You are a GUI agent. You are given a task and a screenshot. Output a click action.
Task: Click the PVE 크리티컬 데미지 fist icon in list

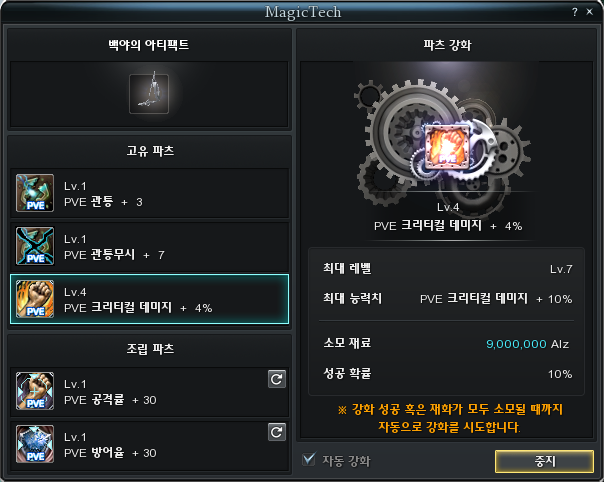click(35, 299)
